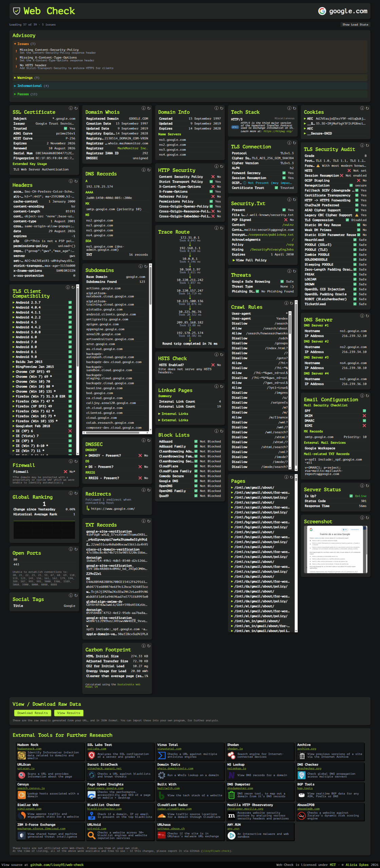Refresh the Security.Txt card
The image size is (380, 868).
(294, 199)
